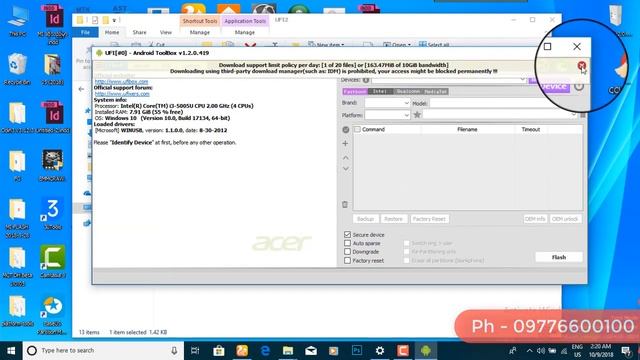The image size is (640, 360).
Task: Open the Recycle Bin desktop icon
Action: (x=17, y=69)
